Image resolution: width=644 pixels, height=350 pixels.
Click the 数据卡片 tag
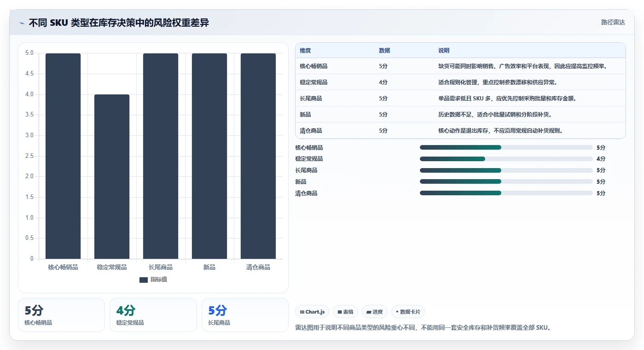point(408,312)
